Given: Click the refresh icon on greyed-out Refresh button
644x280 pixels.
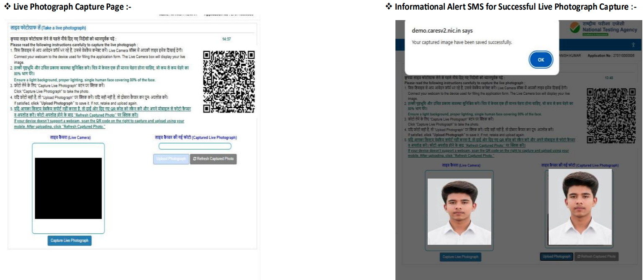Looking at the screenshot, I should pyautogui.click(x=579, y=256).
